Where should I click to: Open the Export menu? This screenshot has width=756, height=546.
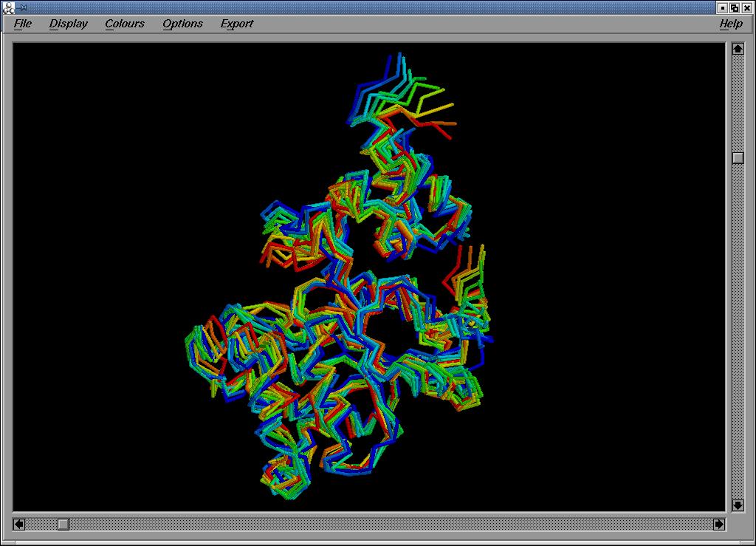coord(236,24)
